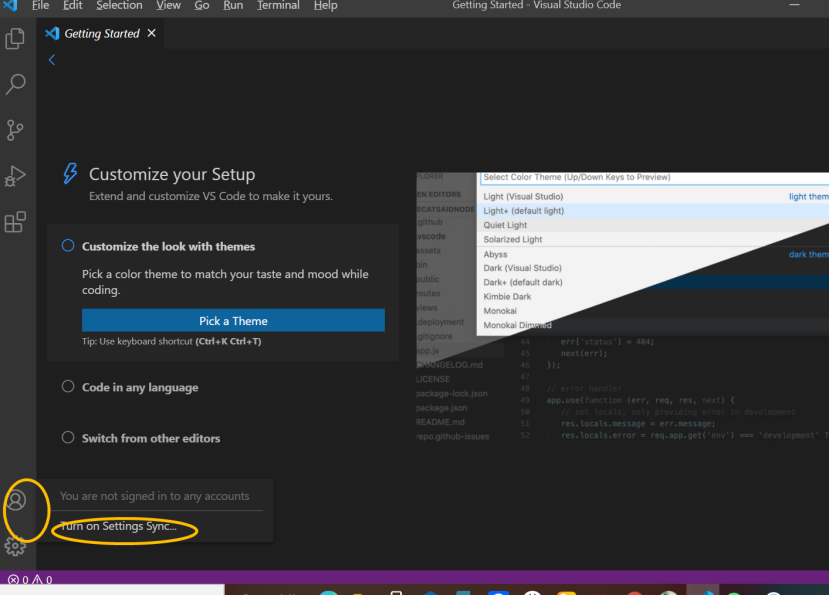Expand the 'Code in any language' step
The width and height of the screenshot is (830, 596).
(140, 387)
